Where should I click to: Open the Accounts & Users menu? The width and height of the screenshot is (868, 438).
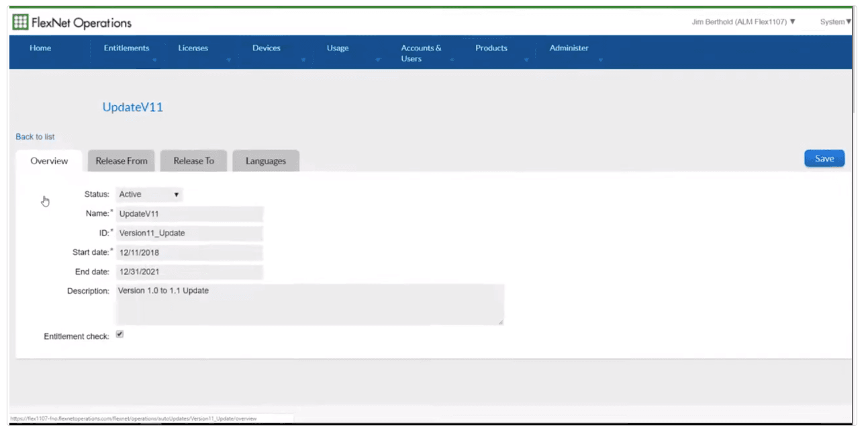pos(421,54)
